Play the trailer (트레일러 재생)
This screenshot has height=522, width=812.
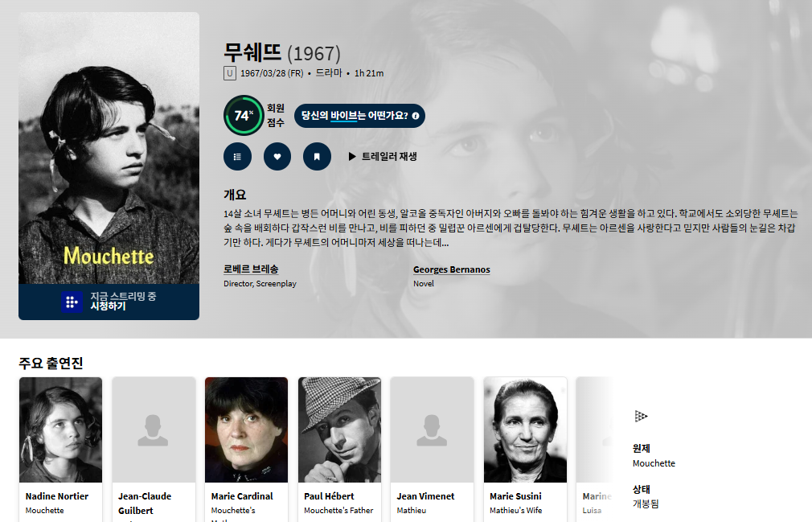click(383, 156)
